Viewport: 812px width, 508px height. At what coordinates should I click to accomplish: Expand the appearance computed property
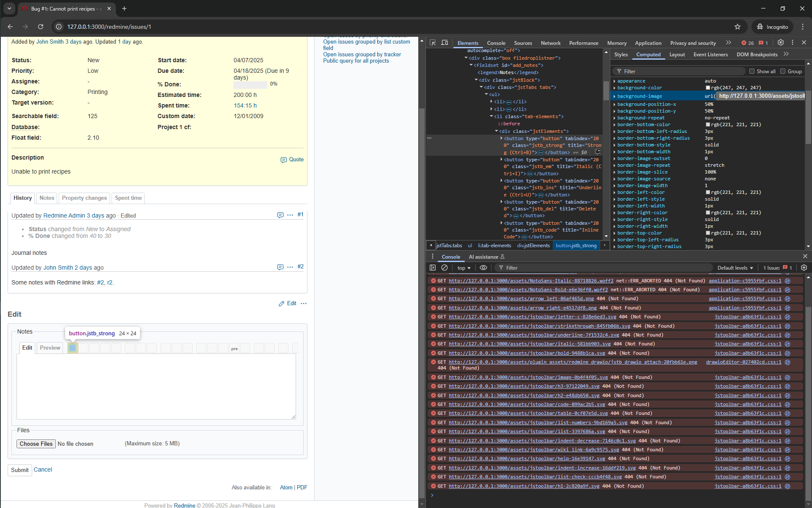614,81
